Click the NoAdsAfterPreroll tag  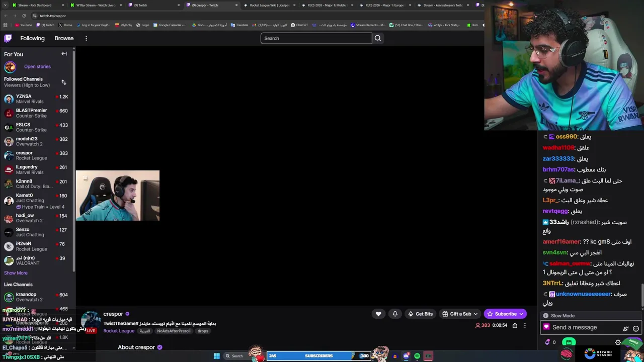(x=174, y=331)
